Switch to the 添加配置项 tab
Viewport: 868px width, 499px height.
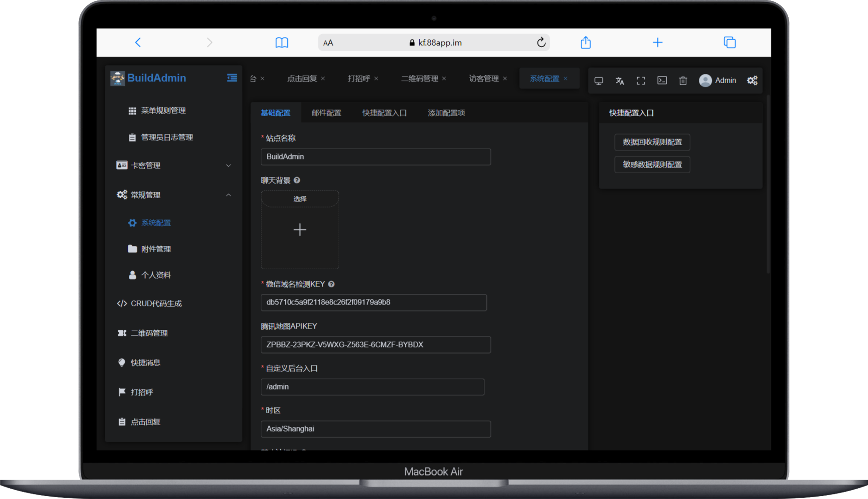[445, 112]
